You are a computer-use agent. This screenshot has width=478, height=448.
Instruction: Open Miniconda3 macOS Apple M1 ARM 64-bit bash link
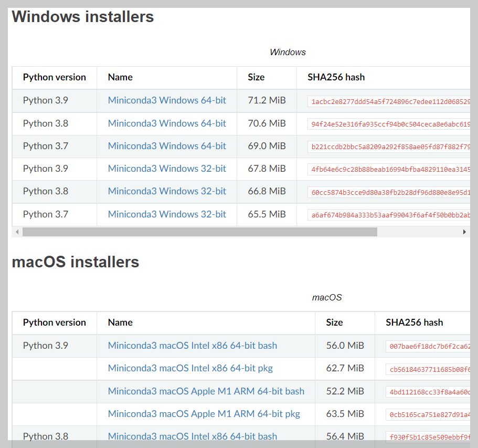click(206, 391)
